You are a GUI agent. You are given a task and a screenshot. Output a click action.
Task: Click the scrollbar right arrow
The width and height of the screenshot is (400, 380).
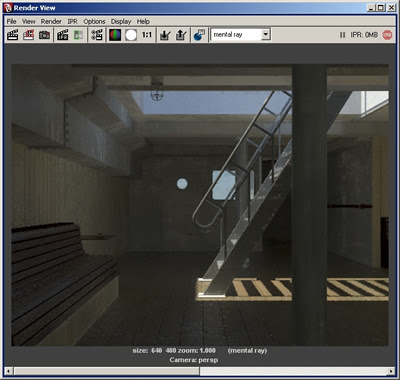point(392,371)
